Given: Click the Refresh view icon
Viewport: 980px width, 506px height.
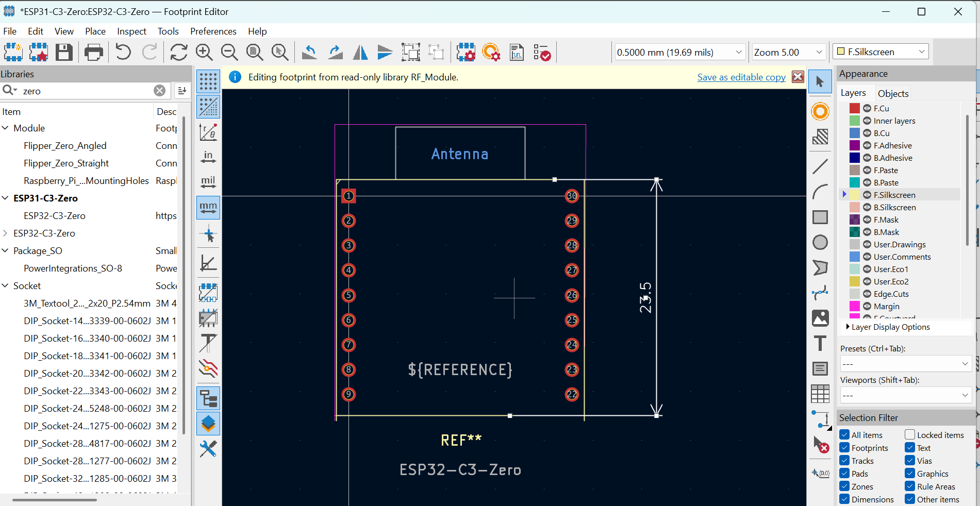Looking at the screenshot, I should 179,52.
